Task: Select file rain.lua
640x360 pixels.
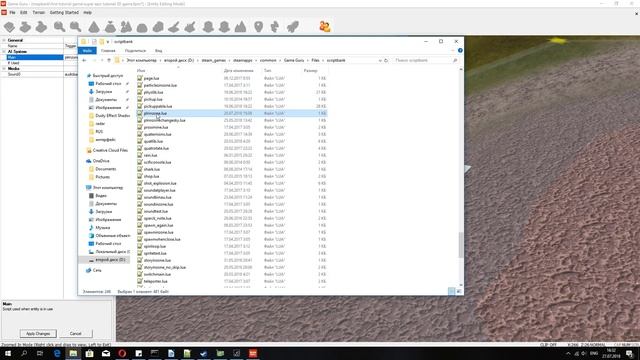Action: pyautogui.click(x=150, y=155)
